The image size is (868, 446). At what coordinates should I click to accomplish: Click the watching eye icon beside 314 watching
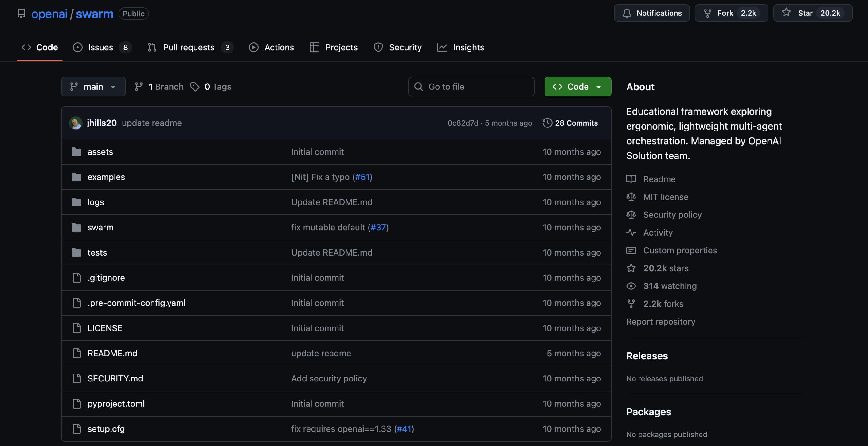[631, 286]
